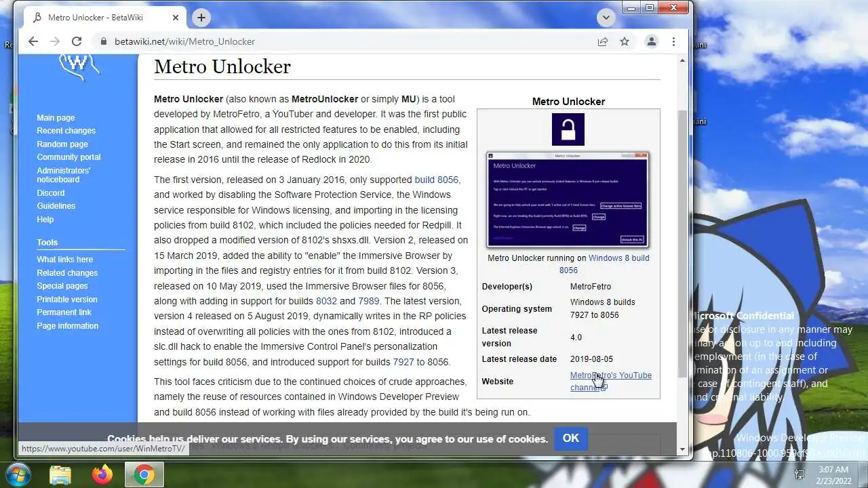The height and width of the screenshot is (488, 868).
Task: Bookmark page with the star icon
Action: tap(625, 41)
